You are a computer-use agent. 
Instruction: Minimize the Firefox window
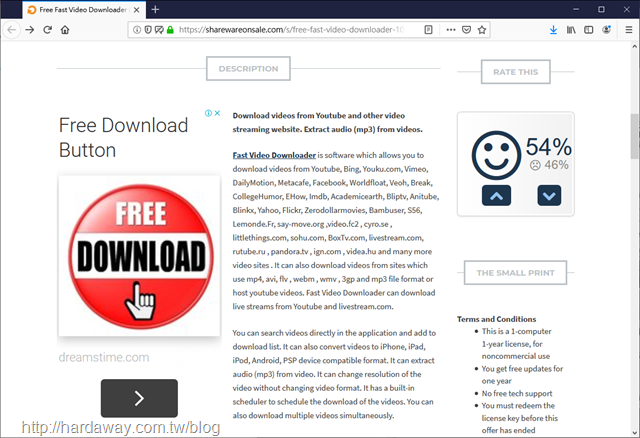tap(576, 9)
